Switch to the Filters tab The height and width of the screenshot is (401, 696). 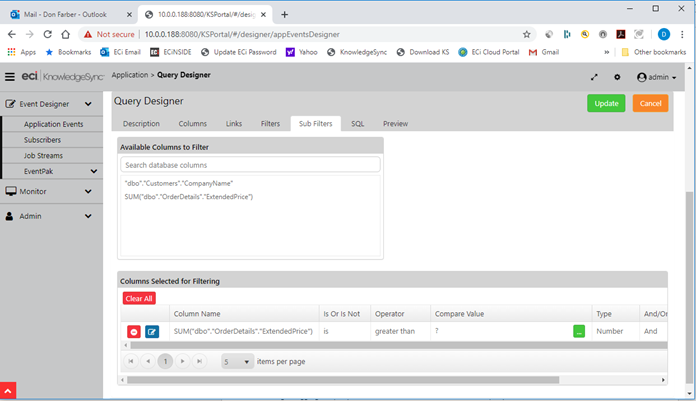(x=270, y=123)
